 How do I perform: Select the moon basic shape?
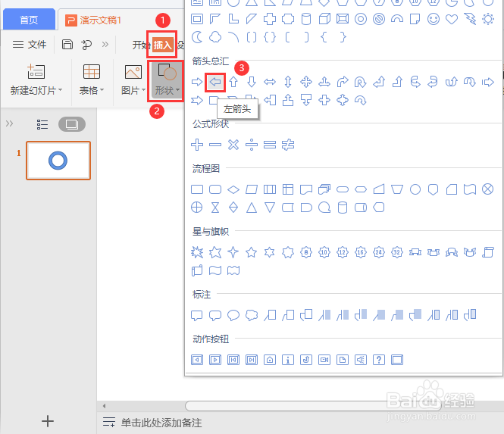197,37
